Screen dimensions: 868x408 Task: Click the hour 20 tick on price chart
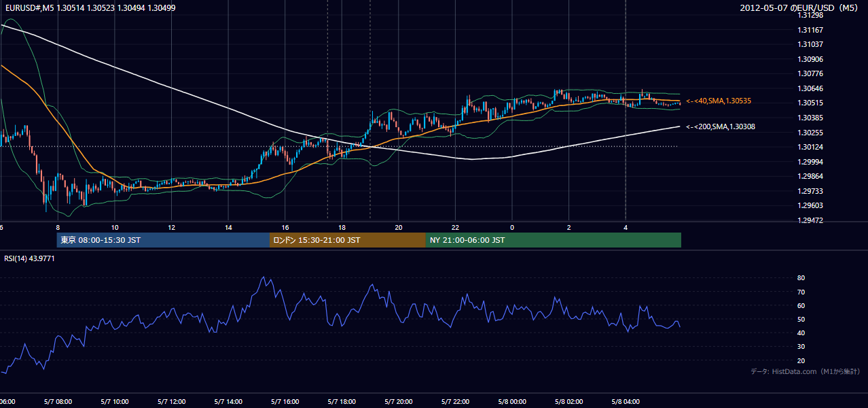(x=399, y=227)
